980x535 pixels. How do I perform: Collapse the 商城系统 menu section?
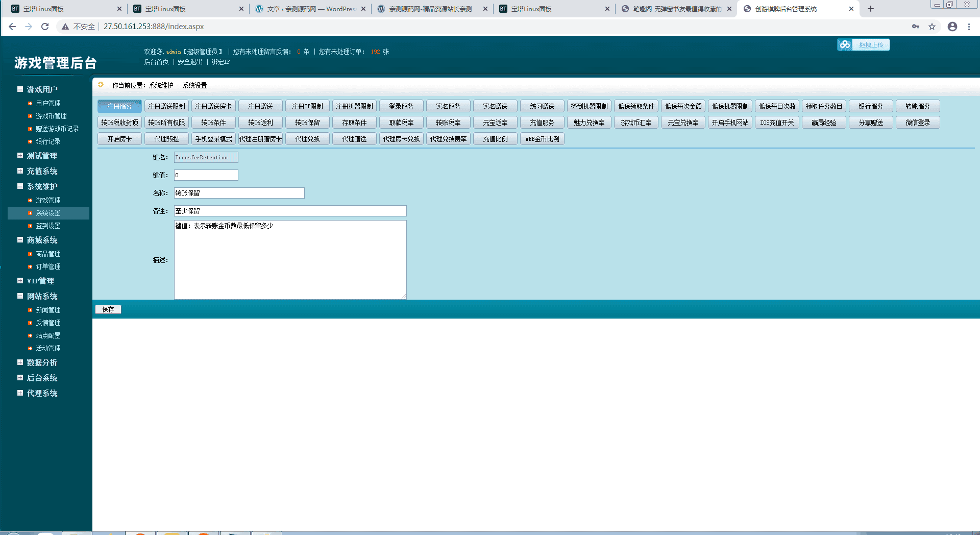click(20, 240)
